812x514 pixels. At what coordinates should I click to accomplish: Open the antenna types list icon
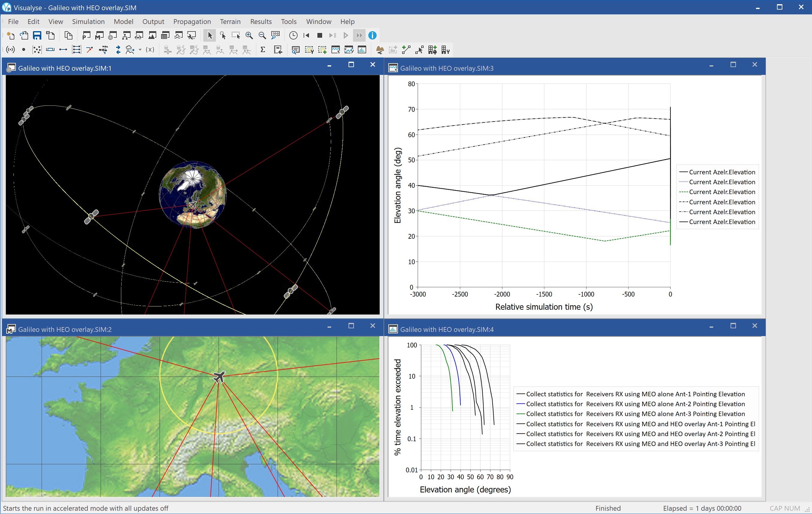pos(10,50)
